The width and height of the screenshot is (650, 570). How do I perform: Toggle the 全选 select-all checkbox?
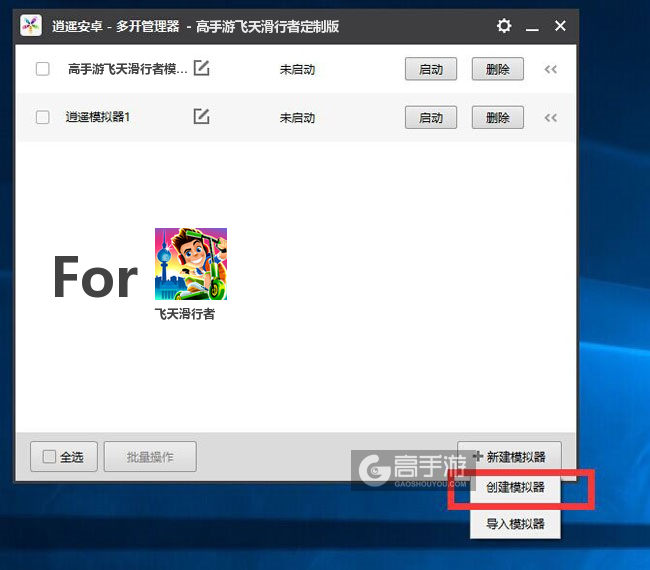[x=49, y=457]
